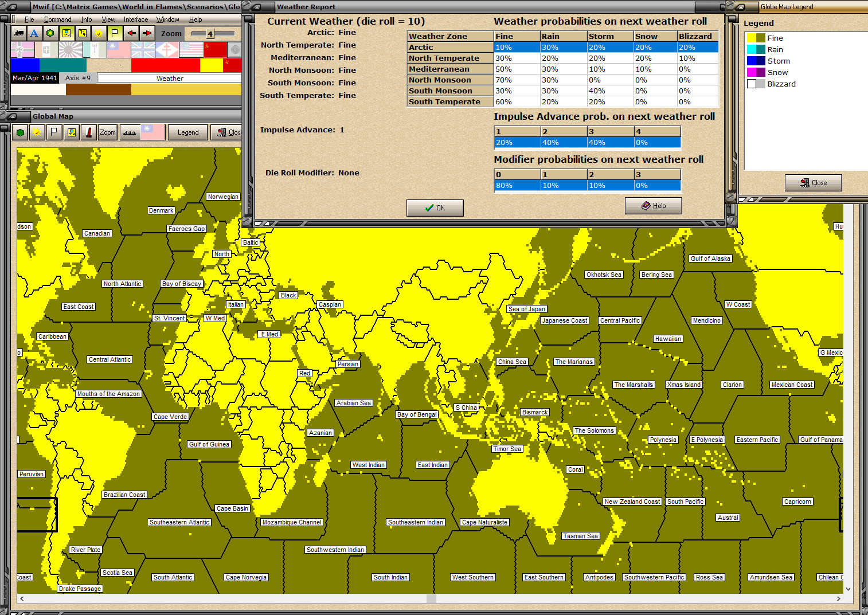Toggle the sun weather icon in main toolbar
This screenshot has width=868, height=615.
pyautogui.click(x=99, y=33)
